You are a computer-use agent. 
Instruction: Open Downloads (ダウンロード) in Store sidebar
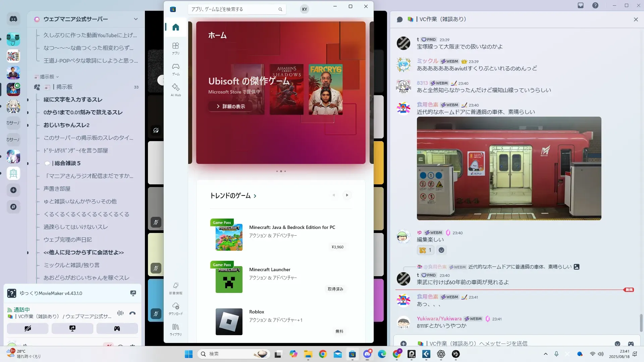(x=175, y=308)
